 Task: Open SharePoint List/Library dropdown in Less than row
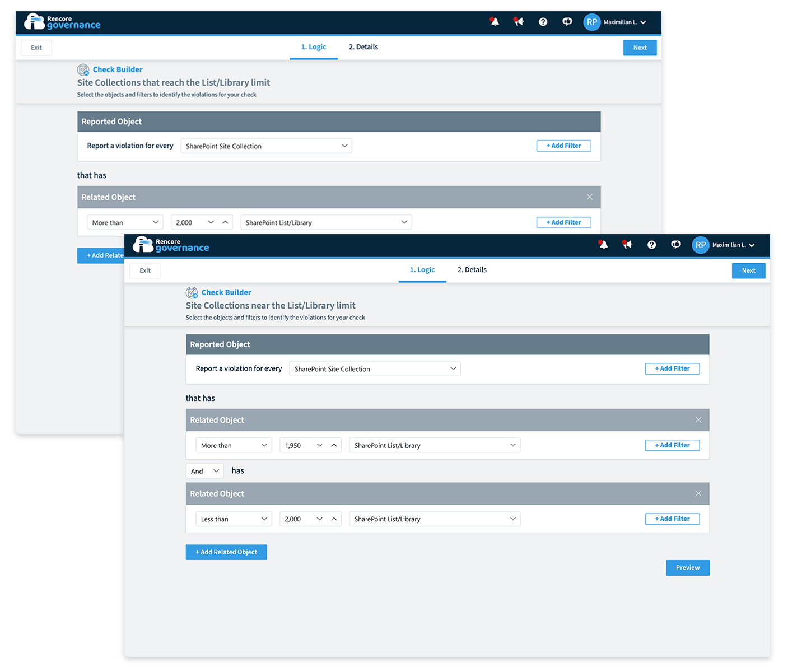(x=435, y=519)
